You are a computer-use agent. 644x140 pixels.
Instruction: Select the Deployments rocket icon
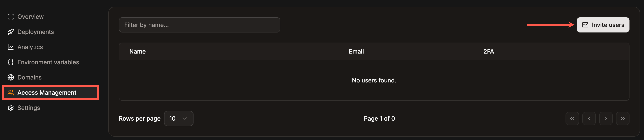[11, 32]
